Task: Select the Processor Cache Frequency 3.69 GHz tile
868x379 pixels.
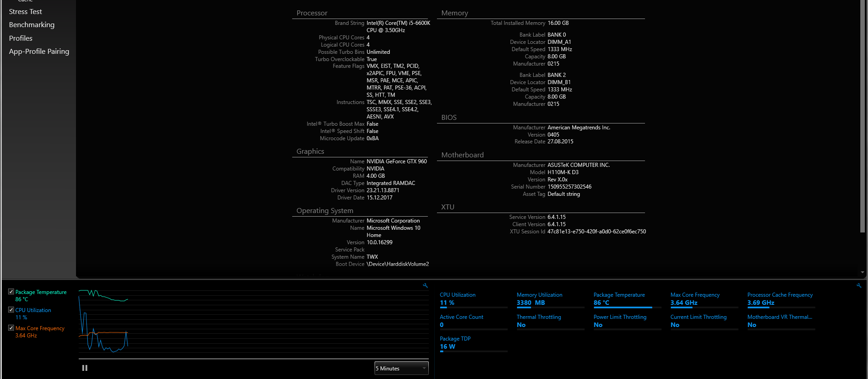Action: (x=781, y=300)
